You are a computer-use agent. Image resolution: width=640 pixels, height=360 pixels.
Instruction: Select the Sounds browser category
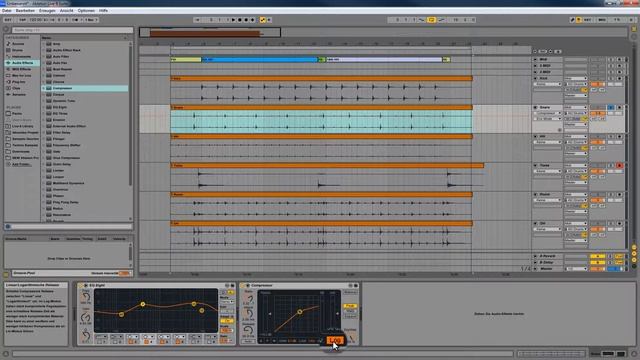pyautogui.click(x=18, y=44)
